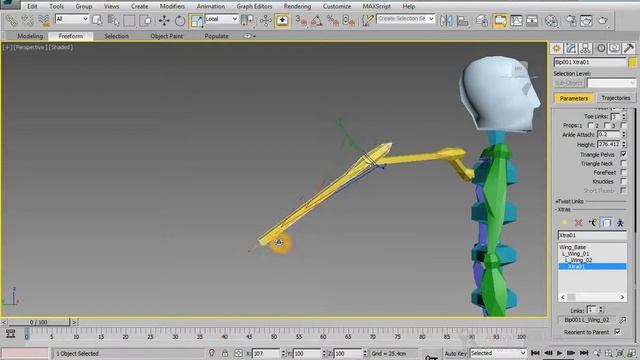
Task: Open the Local reference coordinate dropdown
Action: coord(222,19)
